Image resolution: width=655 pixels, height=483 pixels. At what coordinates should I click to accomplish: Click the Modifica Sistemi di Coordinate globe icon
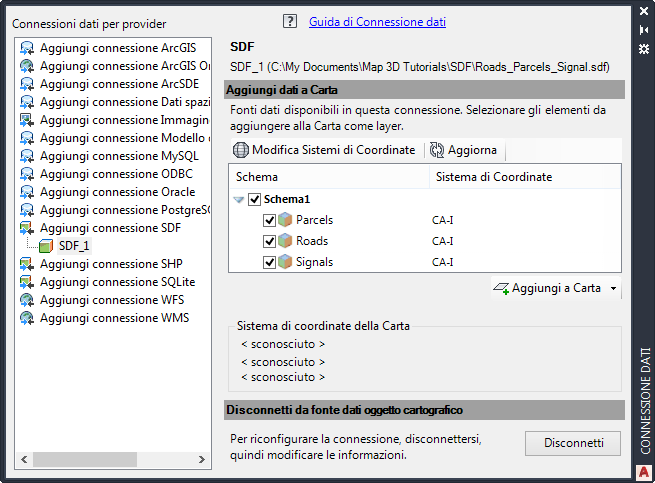pyautogui.click(x=240, y=150)
